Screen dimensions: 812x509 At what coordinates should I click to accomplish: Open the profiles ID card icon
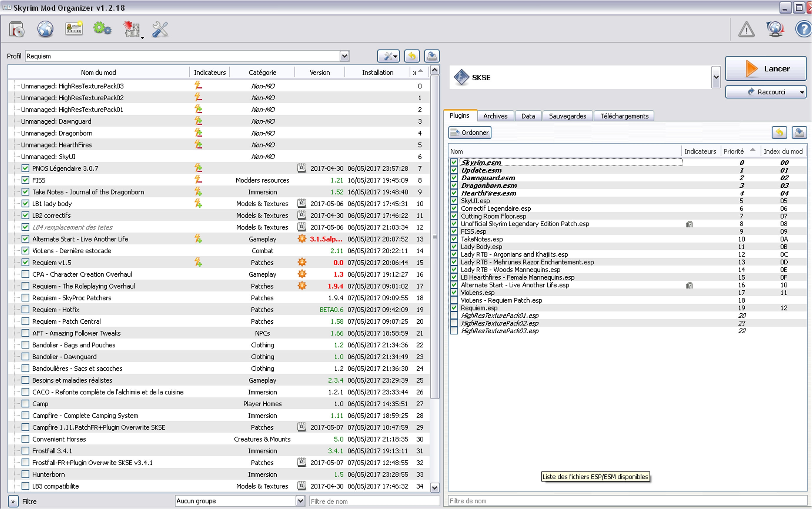(74, 29)
